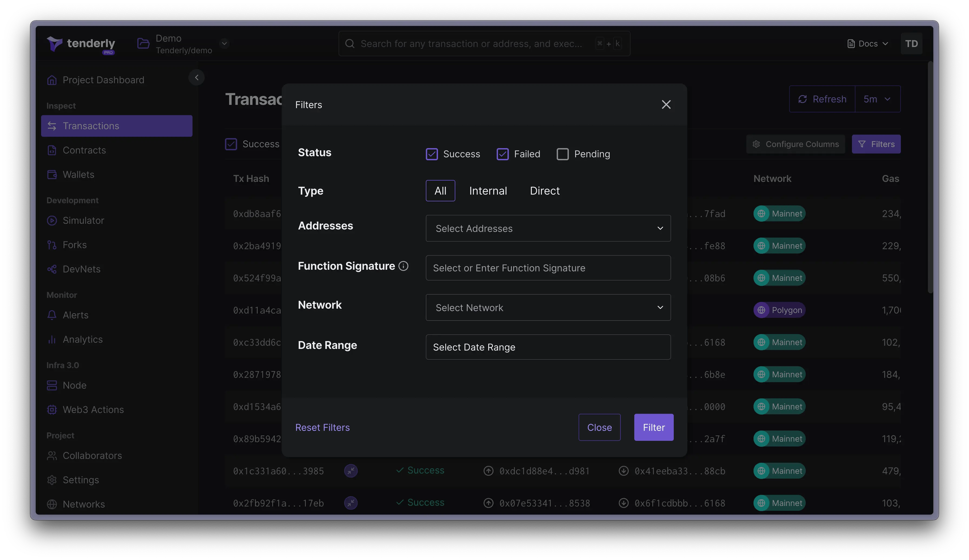Open the 5m refresh interval dropdown
The width and height of the screenshot is (969, 560).
pos(878,99)
